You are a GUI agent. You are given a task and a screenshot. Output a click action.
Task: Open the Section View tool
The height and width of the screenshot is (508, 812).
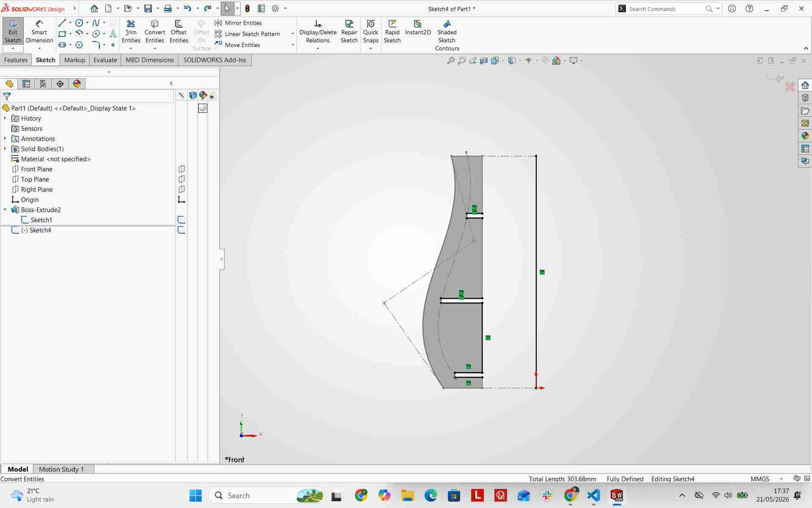[484, 61]
